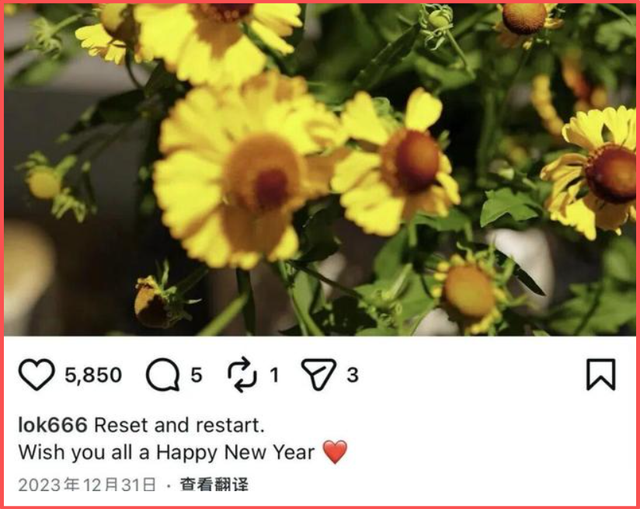The width and height of the screenshot is (640, 509).
Task: Like the post with the heart icon
Action: (x=36, y=374)
